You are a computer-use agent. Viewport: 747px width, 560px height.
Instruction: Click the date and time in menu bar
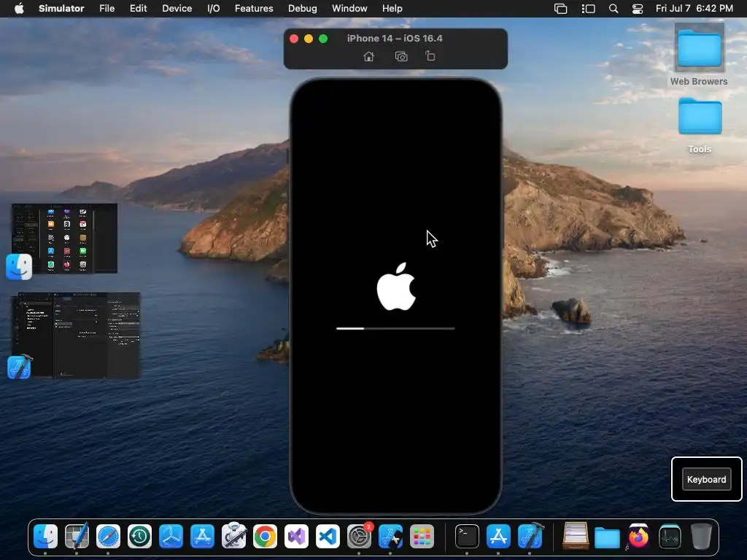694,9
